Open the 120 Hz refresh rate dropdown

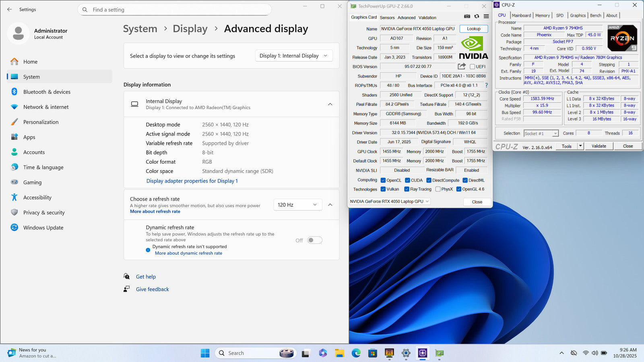point(297,205)
